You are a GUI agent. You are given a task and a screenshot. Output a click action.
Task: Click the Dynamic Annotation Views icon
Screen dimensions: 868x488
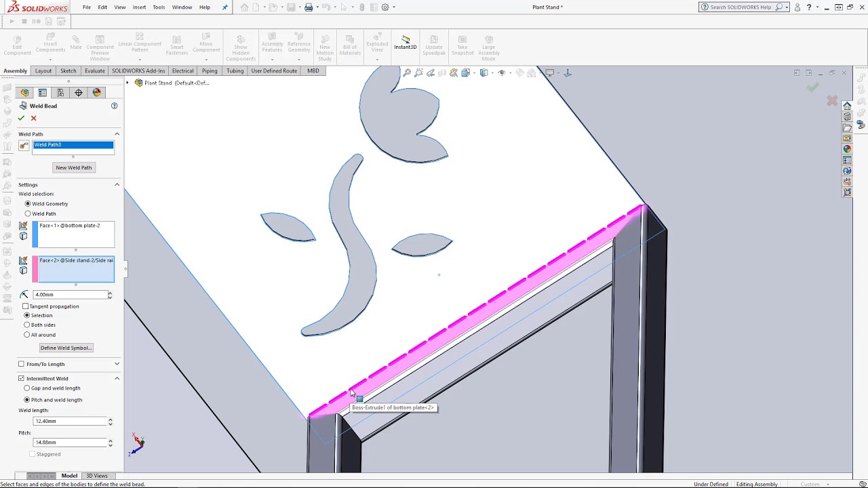pyautogui.click(x=454, y=73)
